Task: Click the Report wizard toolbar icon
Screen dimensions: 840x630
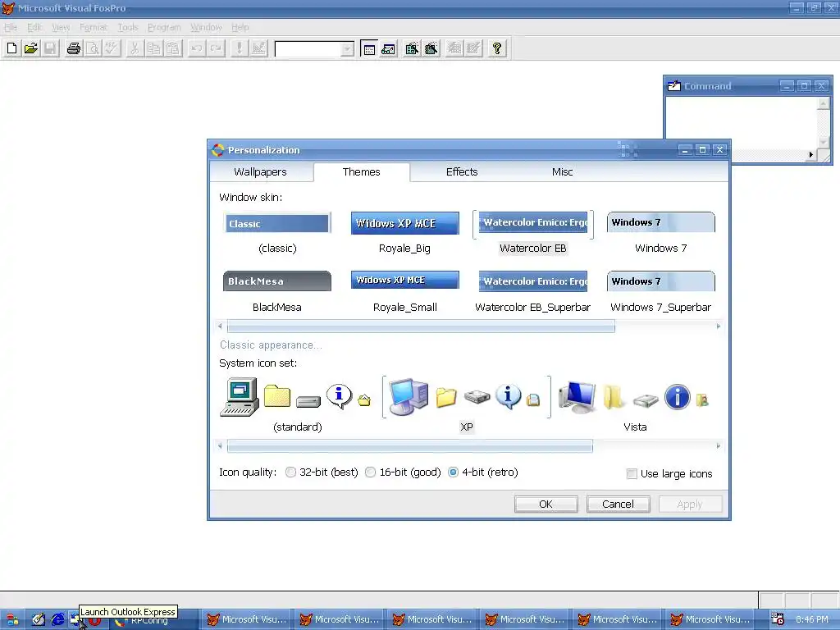Action: tap(431, 48)
